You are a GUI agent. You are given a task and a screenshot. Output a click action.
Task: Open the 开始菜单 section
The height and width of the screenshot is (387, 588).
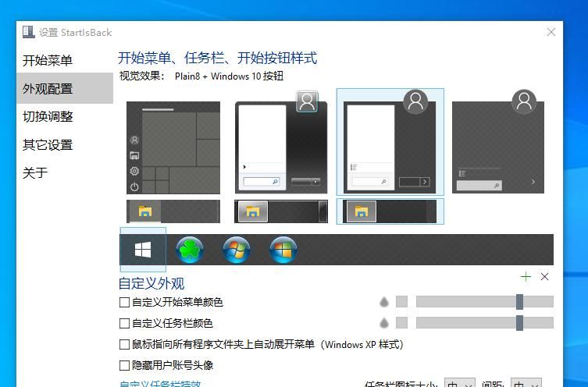click(48, 60)
